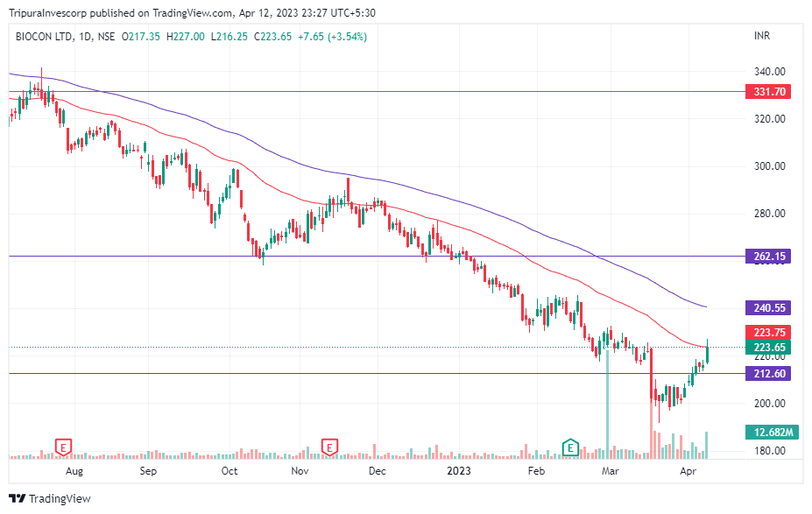Viewport: 812px width, 514px height.
Task: Click the 320.00 price axis tick
Action: click(770, 119)
